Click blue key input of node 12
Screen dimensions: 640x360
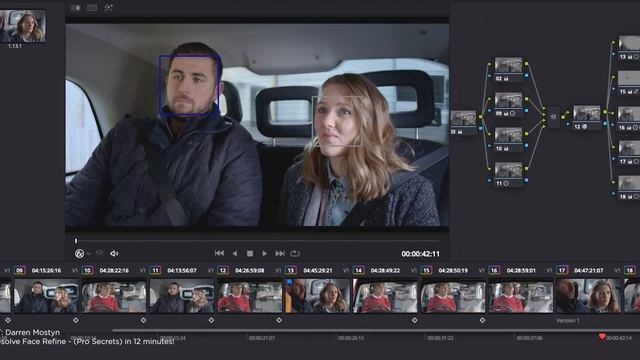tap(568, 124)
